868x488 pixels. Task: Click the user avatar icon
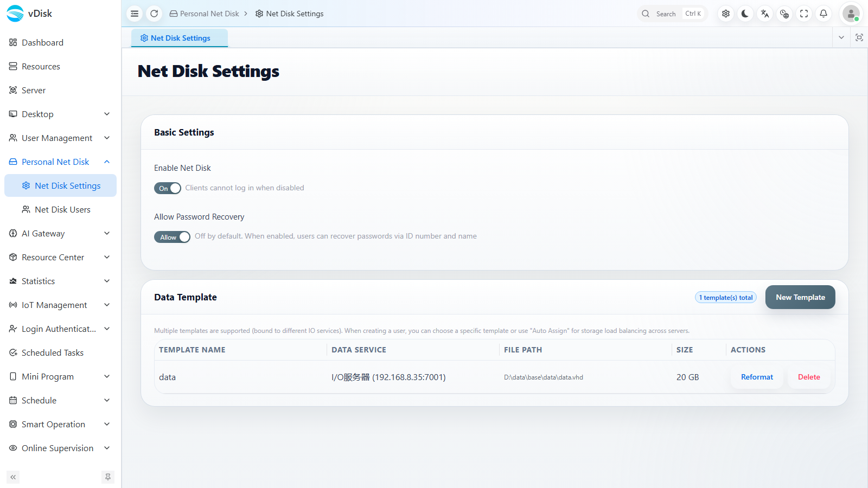coord(851,14)
